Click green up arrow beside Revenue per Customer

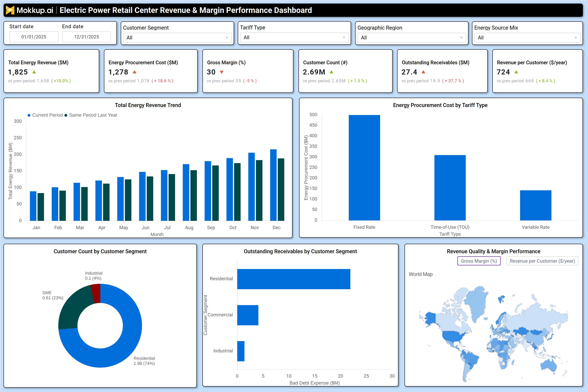pos(516,72)
